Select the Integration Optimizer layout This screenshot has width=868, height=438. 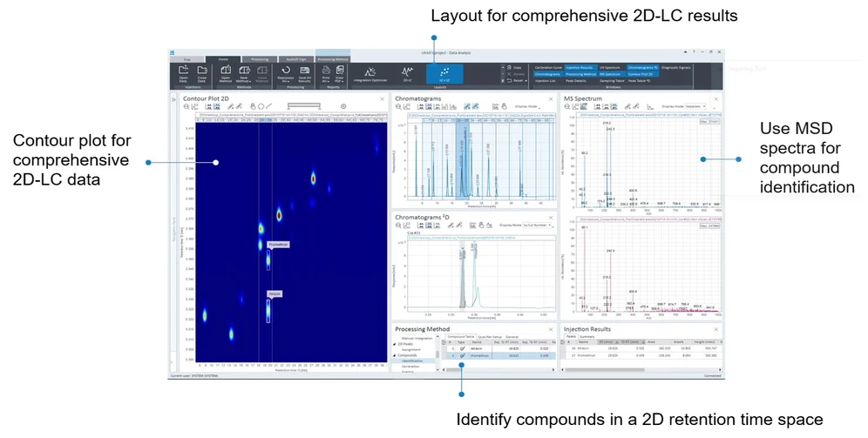pyautogui.click(x=370, y=74)
